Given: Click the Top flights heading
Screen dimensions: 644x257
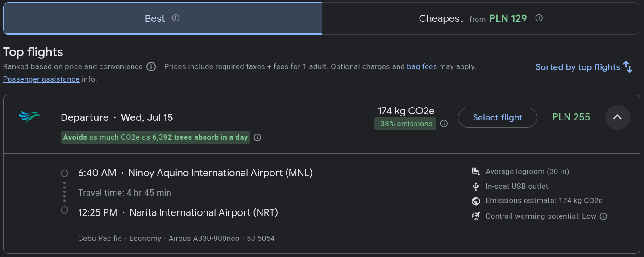Looking at the screenshot, I should point(33,52).
